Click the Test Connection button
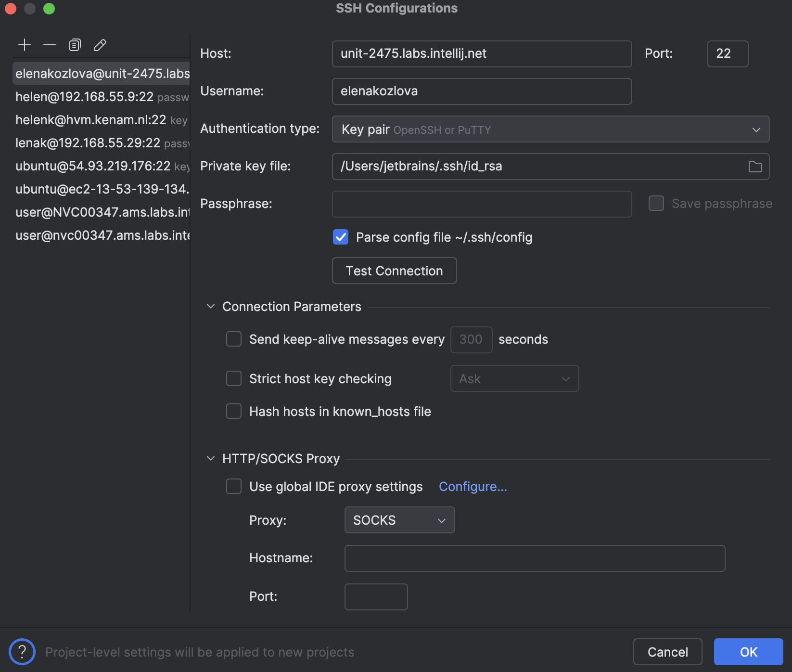The height and width of the screenshot is (672, 792). (394, 271)
